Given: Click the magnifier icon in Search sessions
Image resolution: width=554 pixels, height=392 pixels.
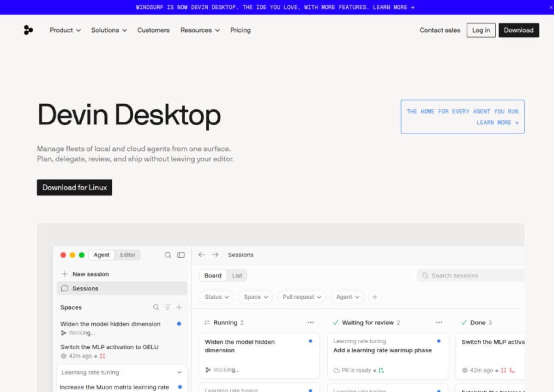Looking at the screenshot, I should 425,275.
